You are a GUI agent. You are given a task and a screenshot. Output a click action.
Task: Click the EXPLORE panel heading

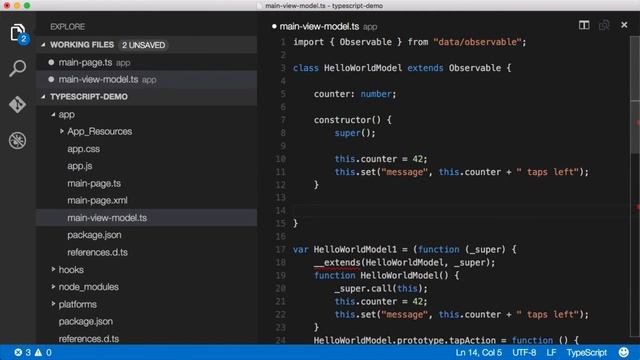pos(67,27)
